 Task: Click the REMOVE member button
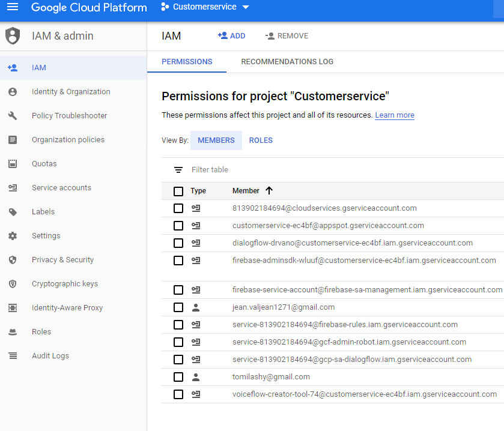coord(287,35)
